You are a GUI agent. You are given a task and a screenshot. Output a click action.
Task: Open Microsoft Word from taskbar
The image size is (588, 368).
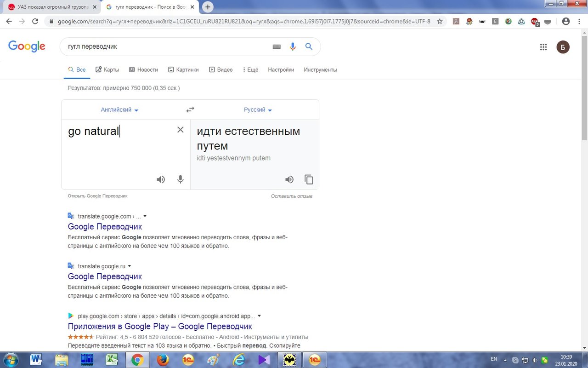coord(36,360)
